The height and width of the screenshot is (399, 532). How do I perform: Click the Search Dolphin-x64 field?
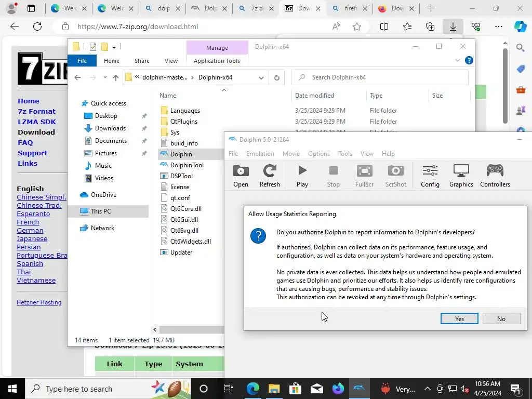click(x=380, y=77)
